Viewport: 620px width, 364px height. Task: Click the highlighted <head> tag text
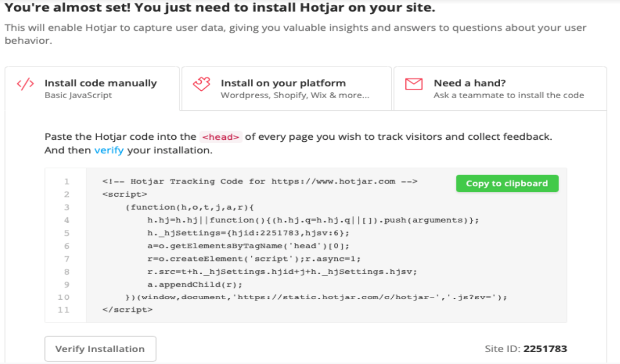pos(221,137)
